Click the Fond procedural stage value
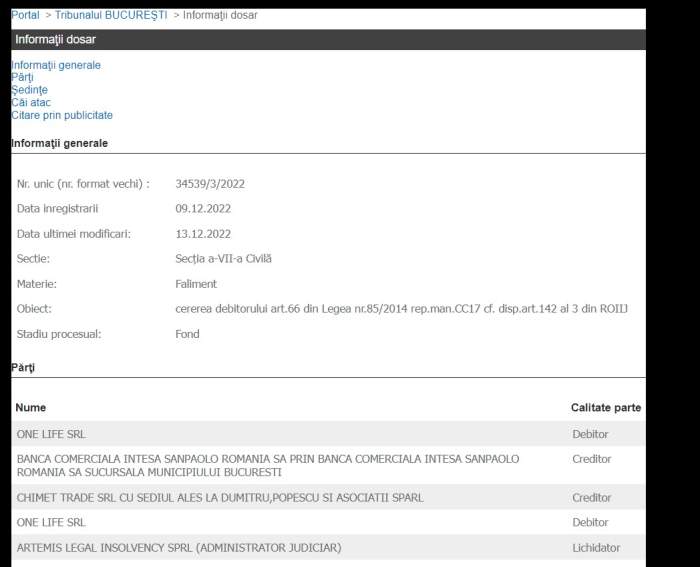700x567 pixels. [187, 334]
